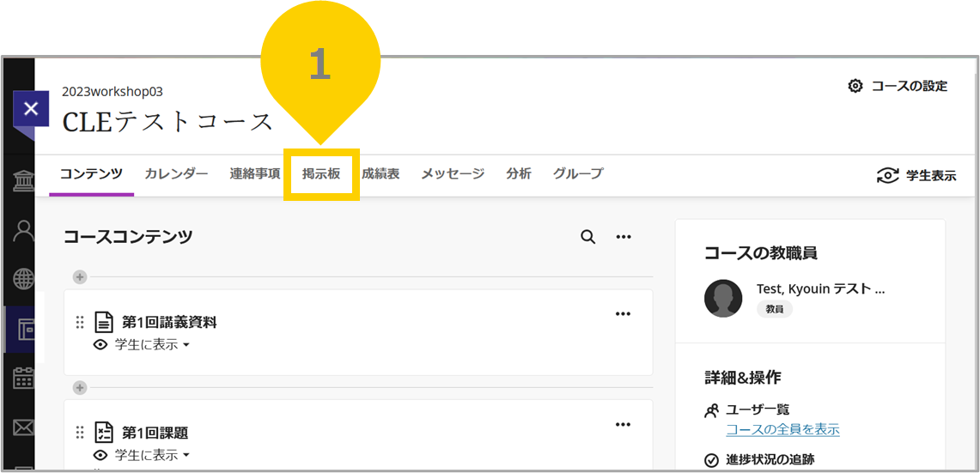Open 第1回課題 item

155,433
